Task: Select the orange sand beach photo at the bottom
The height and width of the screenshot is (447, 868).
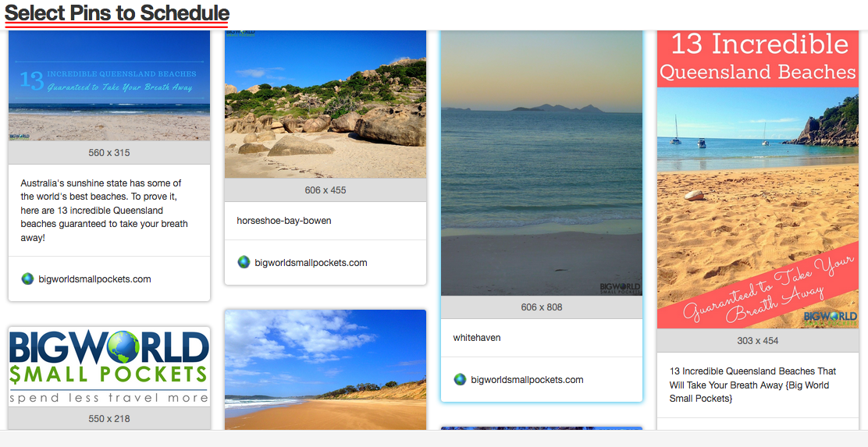Action: pos(325,370)
